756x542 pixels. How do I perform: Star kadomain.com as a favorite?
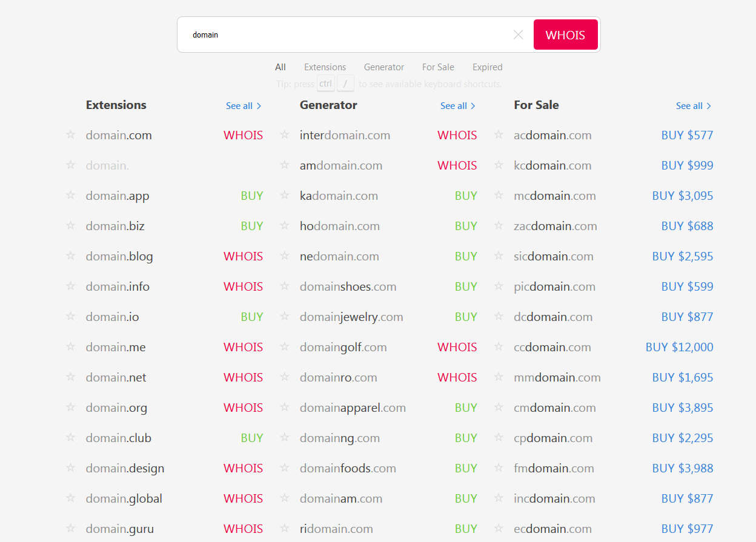pyautogui.click(x=285, y=195)
